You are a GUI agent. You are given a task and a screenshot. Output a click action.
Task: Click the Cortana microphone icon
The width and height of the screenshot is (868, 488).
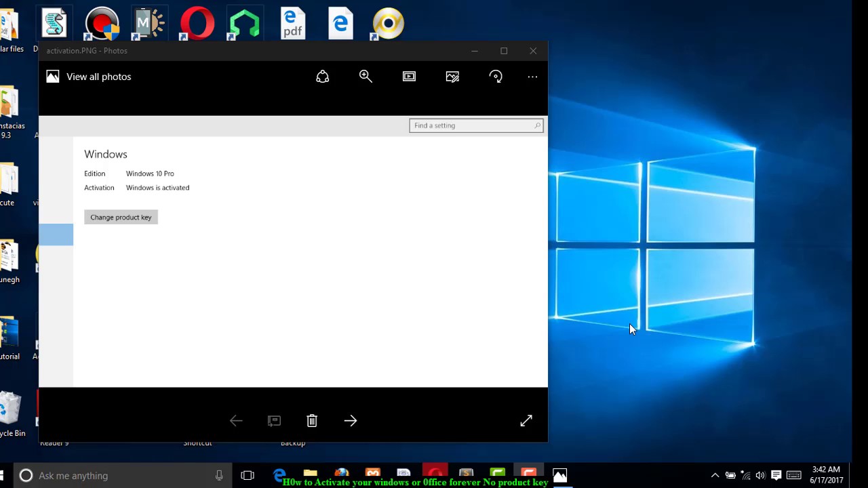[x=219, y=476]
